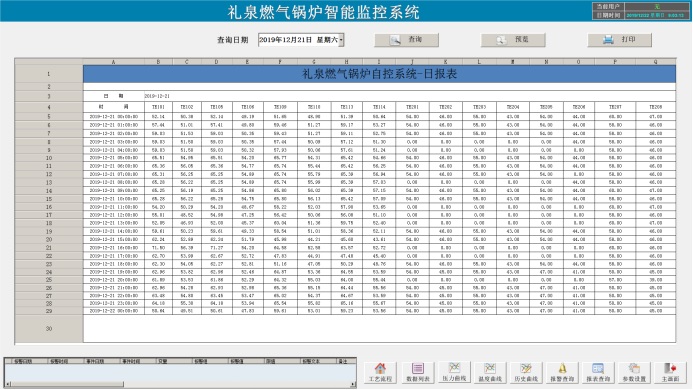Click the 预览 preview button
Viewport: 693px width, 390px height.
[x=513, y=40]
